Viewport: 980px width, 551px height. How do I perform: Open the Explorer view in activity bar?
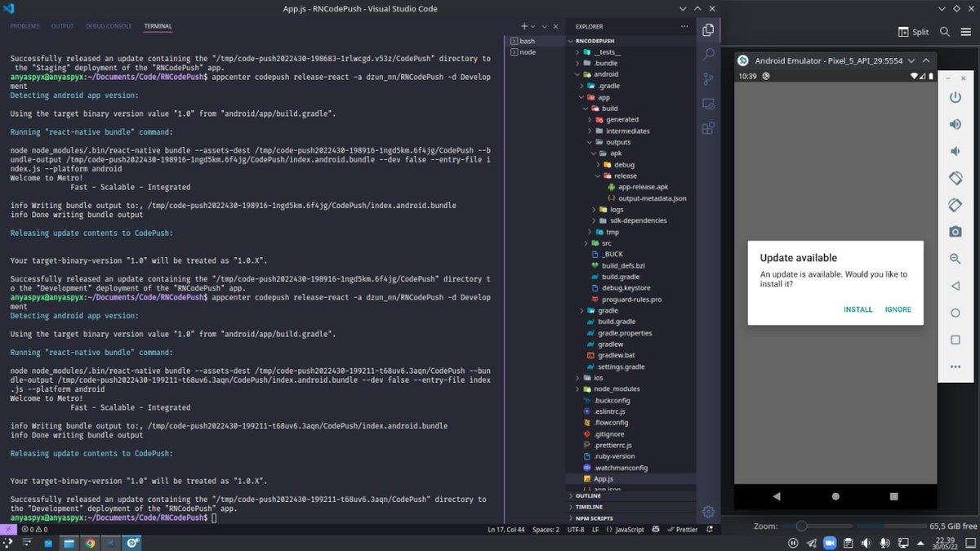708,30
